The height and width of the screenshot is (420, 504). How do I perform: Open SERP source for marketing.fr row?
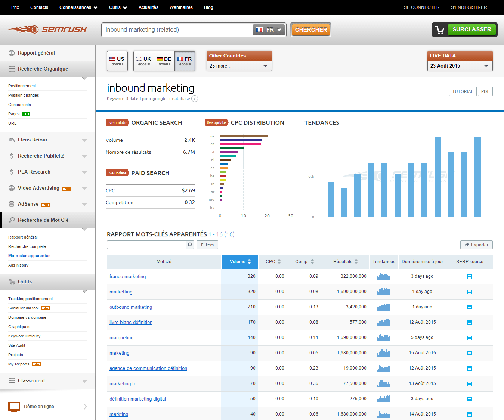(x=470, y=384)
